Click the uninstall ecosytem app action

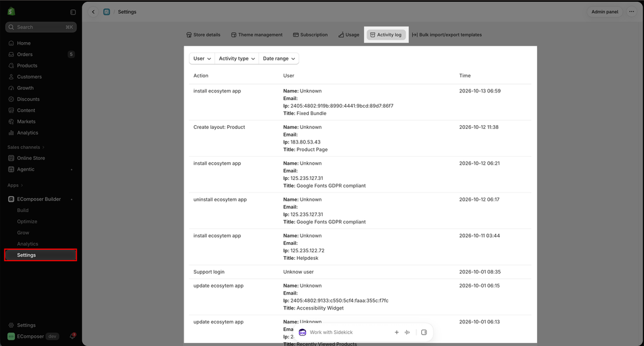point(220,199)
